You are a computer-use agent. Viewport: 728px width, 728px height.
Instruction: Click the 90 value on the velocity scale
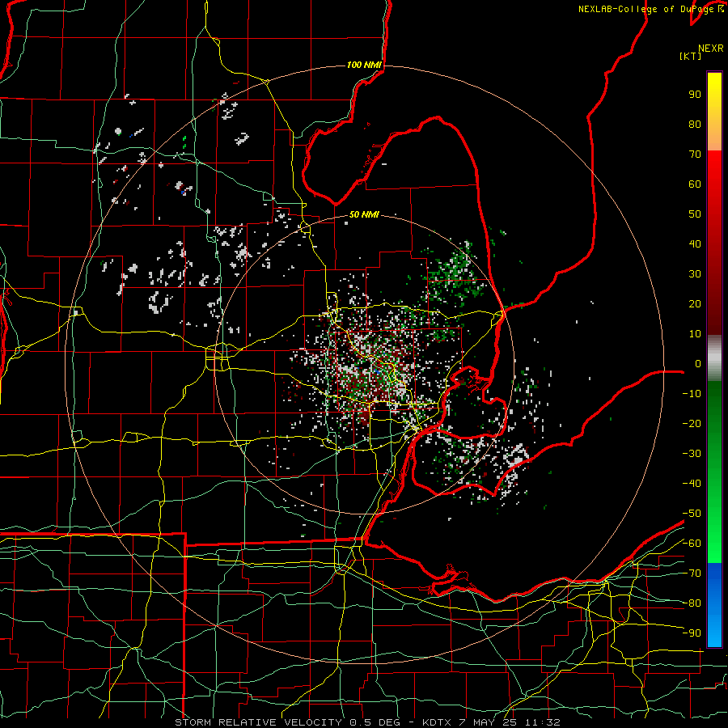[x=695, y=95]
